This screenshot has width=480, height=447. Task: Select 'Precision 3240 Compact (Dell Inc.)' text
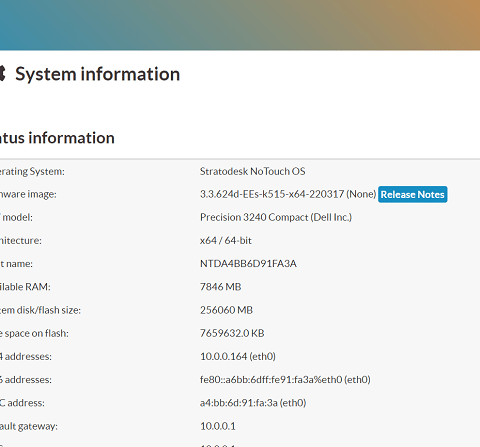click(x=276, y=217)
